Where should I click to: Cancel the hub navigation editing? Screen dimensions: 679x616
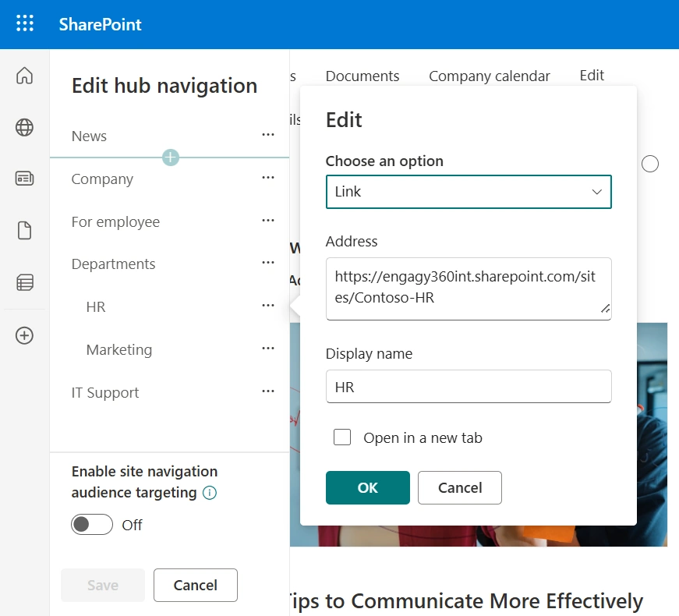[x=195, y=585]
